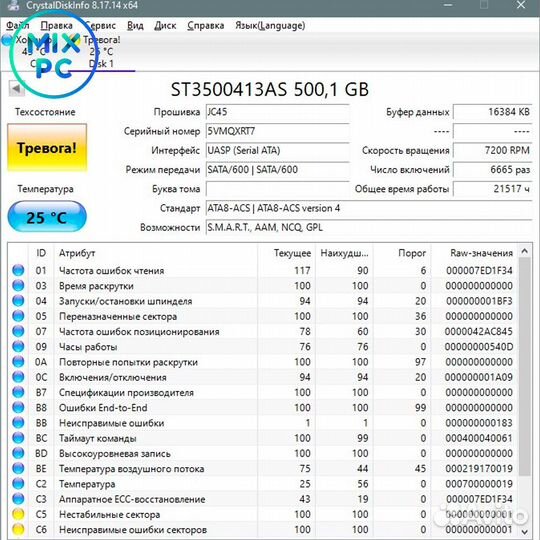This screenshot has width=540, height=540.
Task: Click status icon for Включения/отключения
Action: point(18,377)
